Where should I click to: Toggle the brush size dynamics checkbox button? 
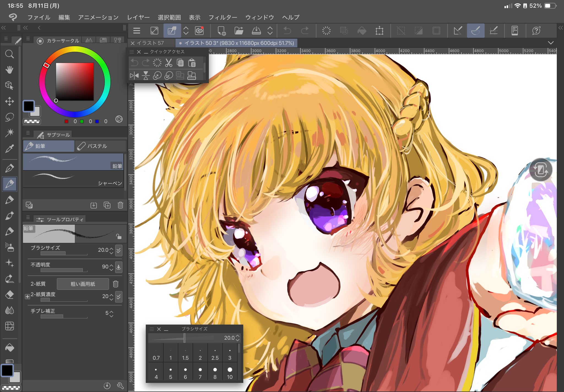119,250
